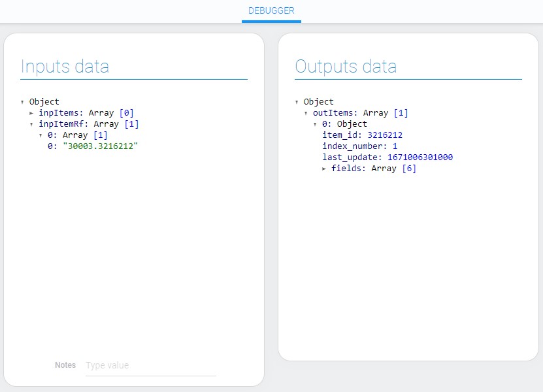Collapse the inpItemRf array node arrow
543x392 pixels.
pyautogui.click(x=31, y=124)
